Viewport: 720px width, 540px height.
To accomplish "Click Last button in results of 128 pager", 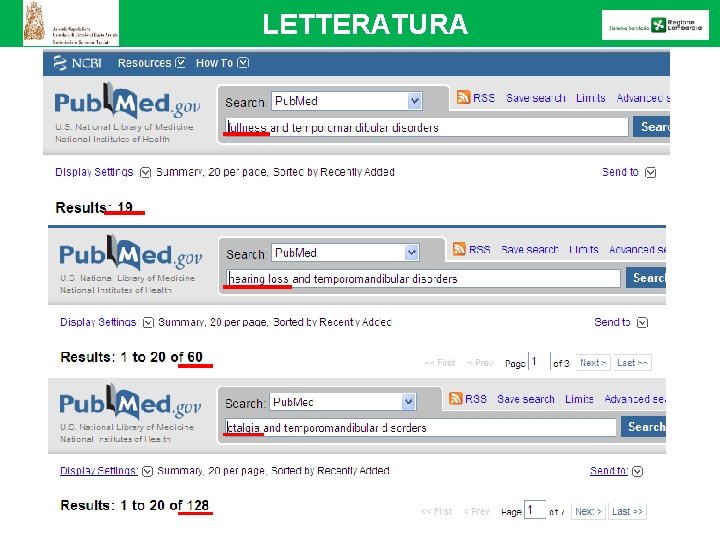I will [x=627, y=512].
